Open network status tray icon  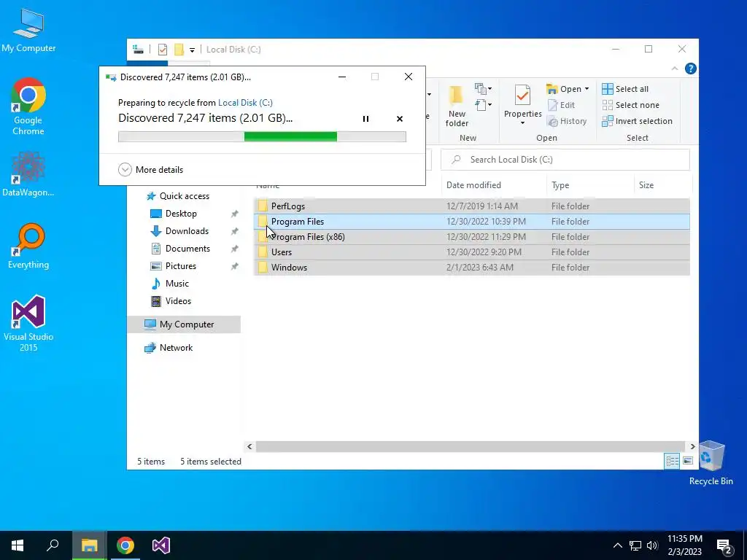click(x=635, y=545)
